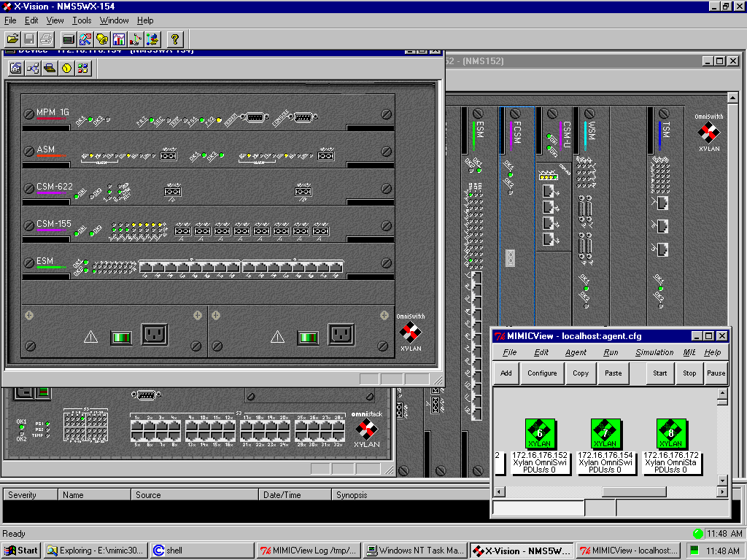The height and width of the screenshot is (560, 747).
Task: Open the Simulation menu in MIMICView
Action: click(654, 352)
